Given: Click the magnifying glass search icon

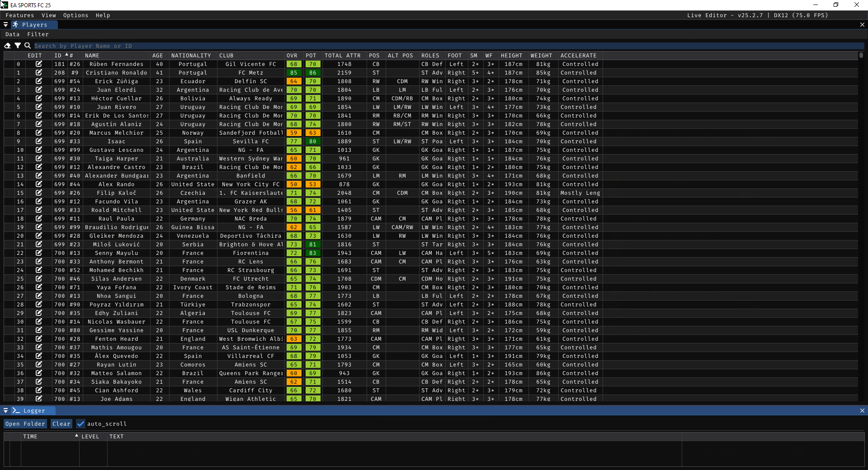Looking at the screenshot, I should [28, 46].
